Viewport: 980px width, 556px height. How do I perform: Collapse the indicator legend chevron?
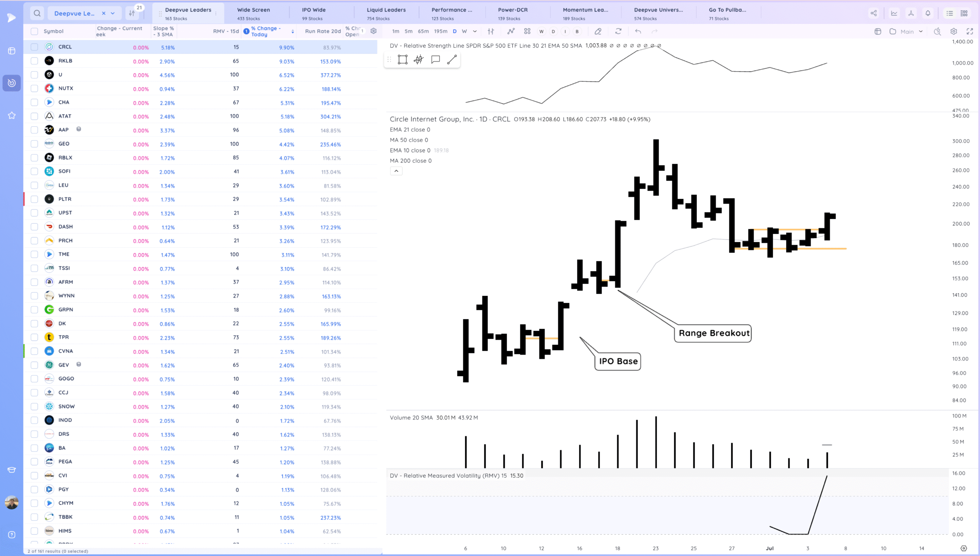[x=396, y=171]
